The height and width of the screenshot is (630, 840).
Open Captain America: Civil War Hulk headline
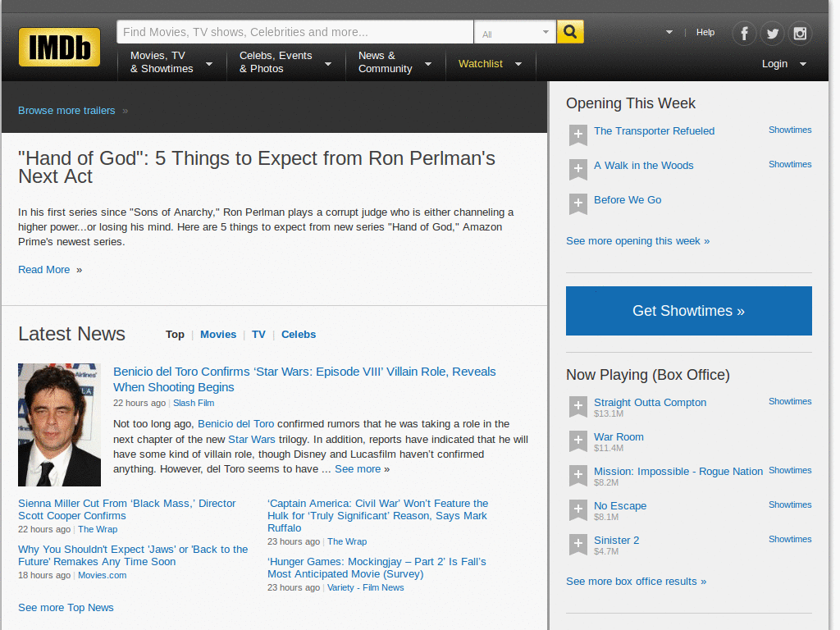point(377,515)
